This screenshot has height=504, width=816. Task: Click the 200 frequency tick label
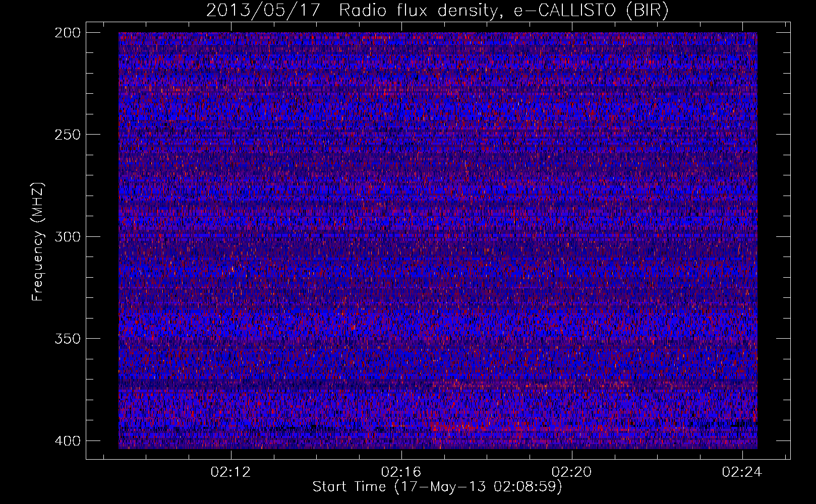click(x=67, y=33)
